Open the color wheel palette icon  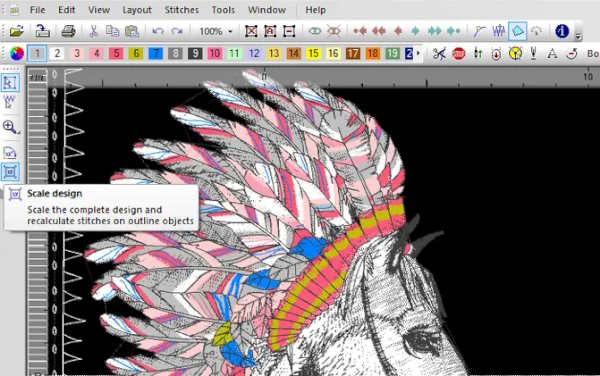click(x=16, y=54)
